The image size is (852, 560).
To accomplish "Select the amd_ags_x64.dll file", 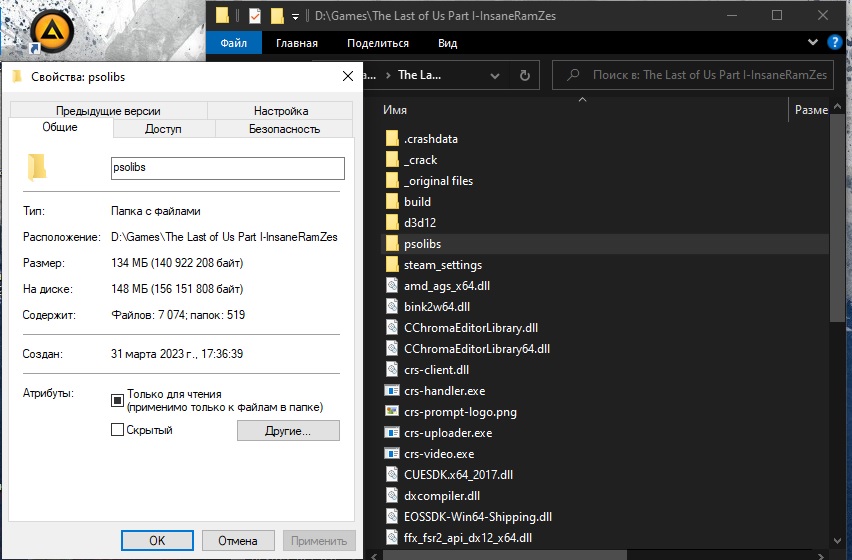I will pos(446,286).
